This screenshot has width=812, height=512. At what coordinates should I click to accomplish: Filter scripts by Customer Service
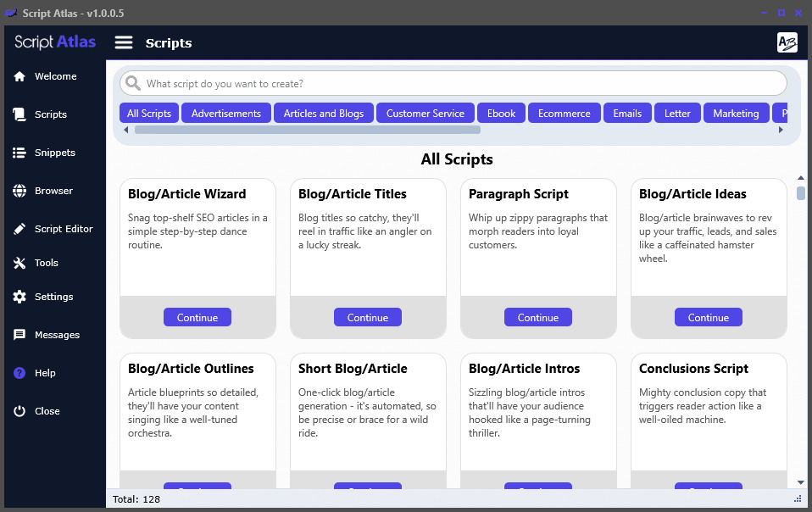point(425,112)
